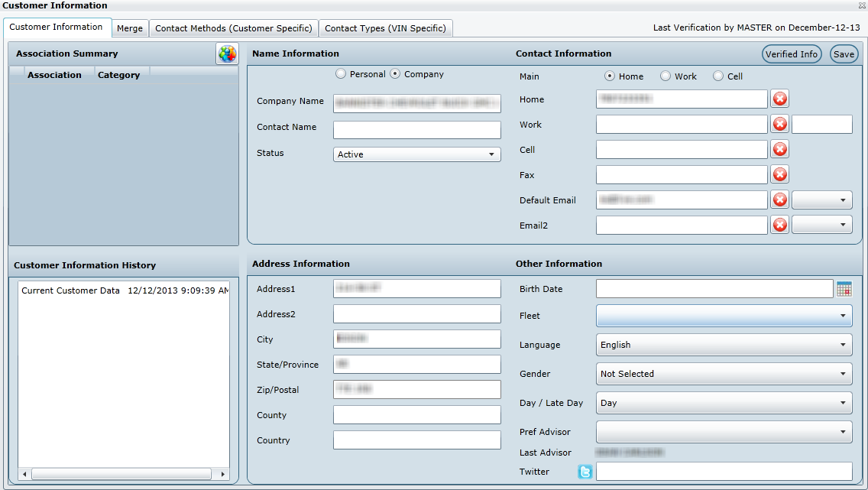Clear the Fax number with red X
Viewport: 868px width, 490px height.
click(x=779, y=174)
